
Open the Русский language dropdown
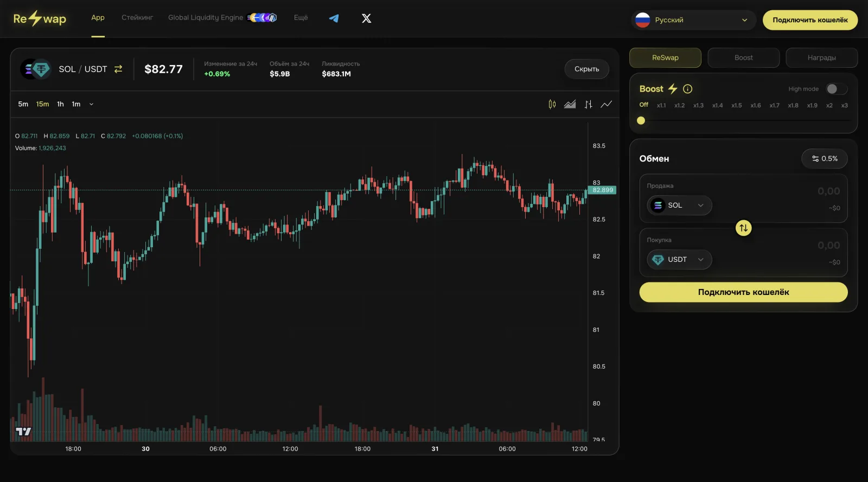click(x=693, y=20)
